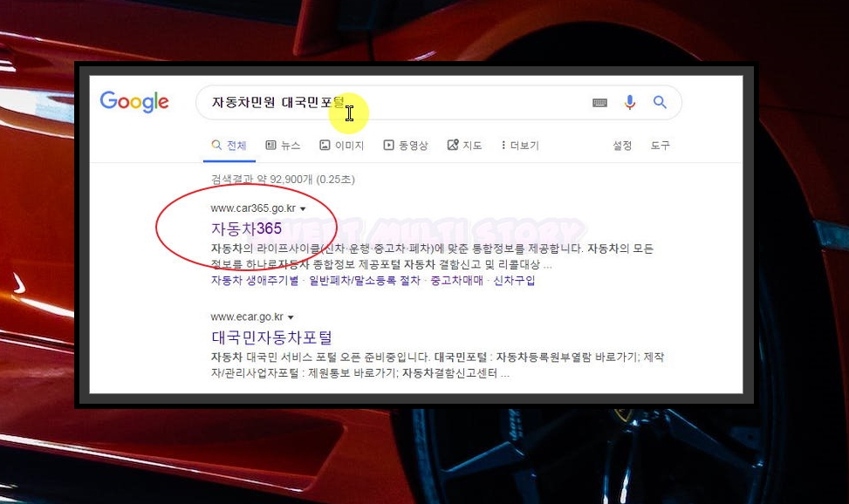
Task: Switch to the 지도 tab
Action: (464, 145)
